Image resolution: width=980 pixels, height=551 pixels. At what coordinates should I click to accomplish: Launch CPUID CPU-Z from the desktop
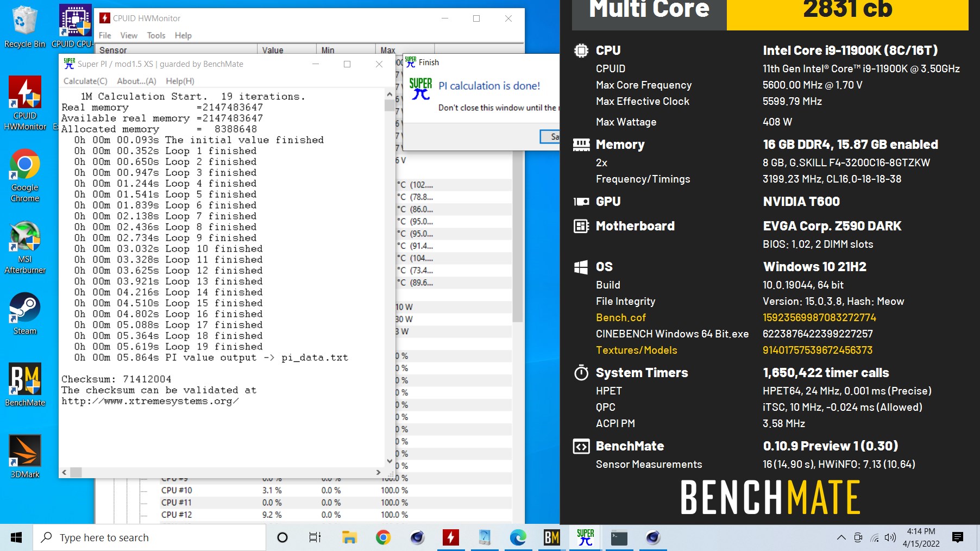74,26
